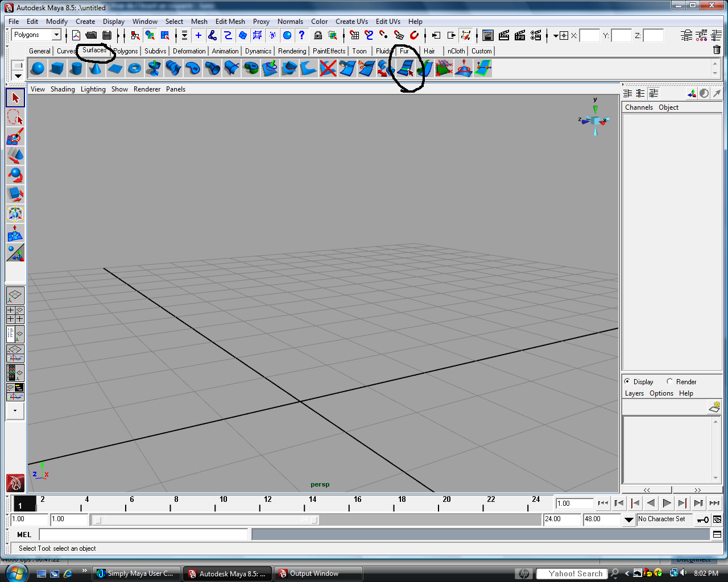Click the save scene floppy icon
The image size is (728, 582).
tap(106, 35)
